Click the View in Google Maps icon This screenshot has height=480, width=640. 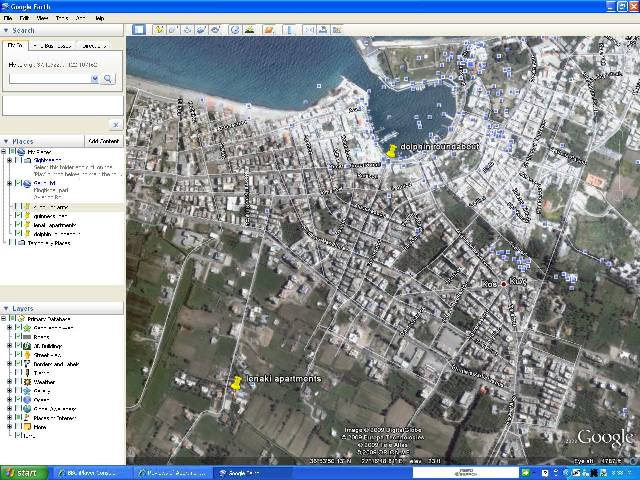pyautogui.click(x=337, y=29)
